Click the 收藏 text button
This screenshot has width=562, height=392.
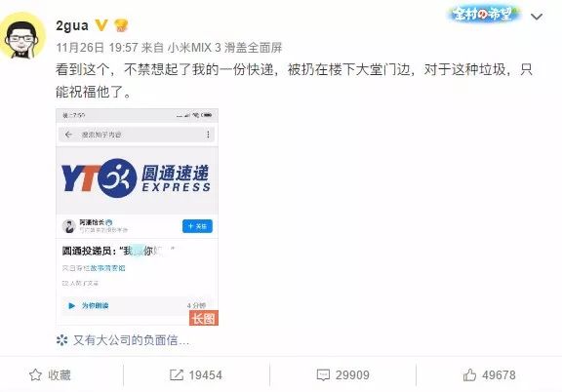pyautogui.click(x=60, y=375)
